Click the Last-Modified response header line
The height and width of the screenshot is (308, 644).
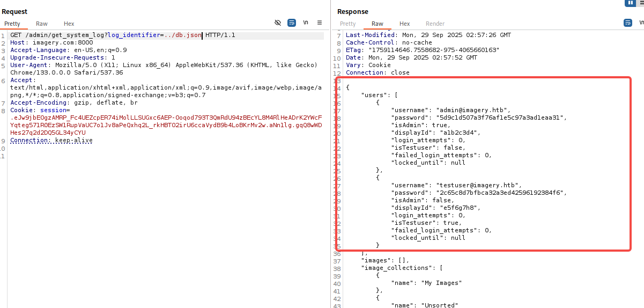428,35
